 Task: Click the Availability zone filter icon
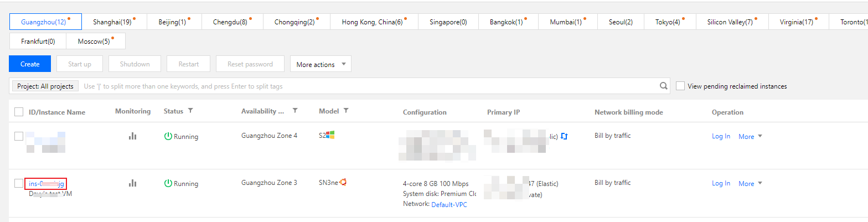pos(295,111)
